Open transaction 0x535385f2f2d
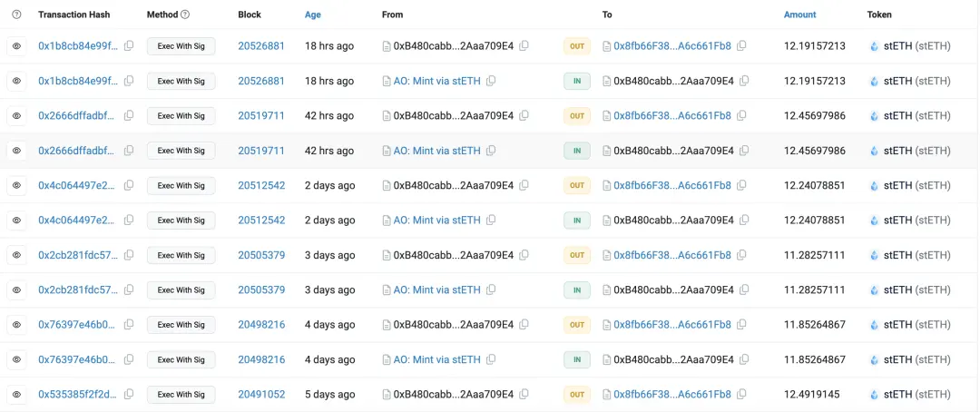Viewport: 980px width, 412px height. 78,395
